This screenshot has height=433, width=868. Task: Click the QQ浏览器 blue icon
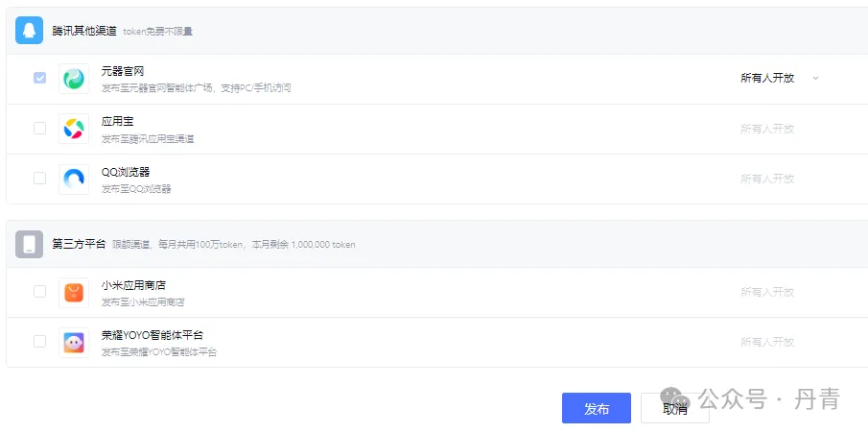click(x=74, y=179)
